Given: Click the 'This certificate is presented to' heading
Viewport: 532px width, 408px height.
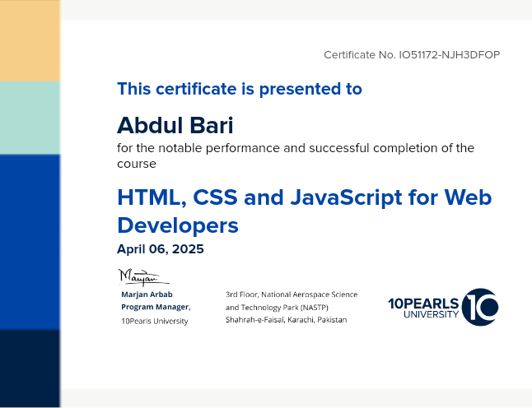Looking at the screenshot, I should point(239,89).
